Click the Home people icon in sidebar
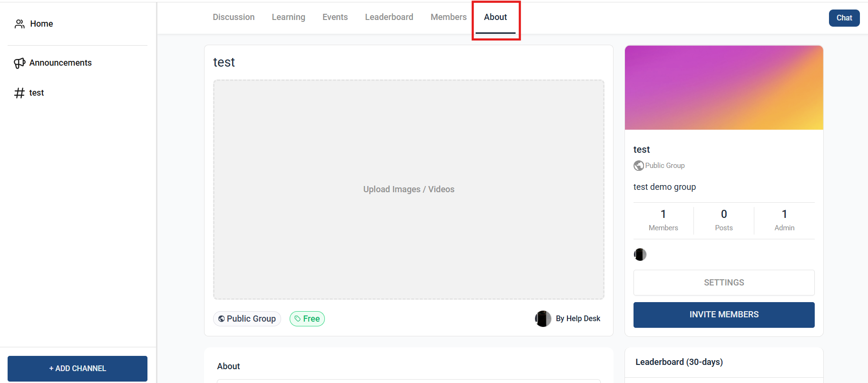Screen dimensions: 868x383 20,24
